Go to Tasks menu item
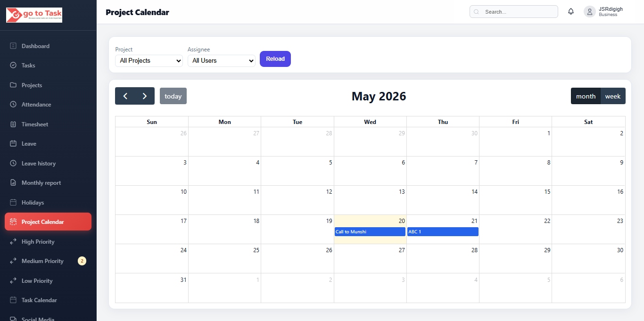The width and height of the screenshot is (644, 321). click(48, 66)
